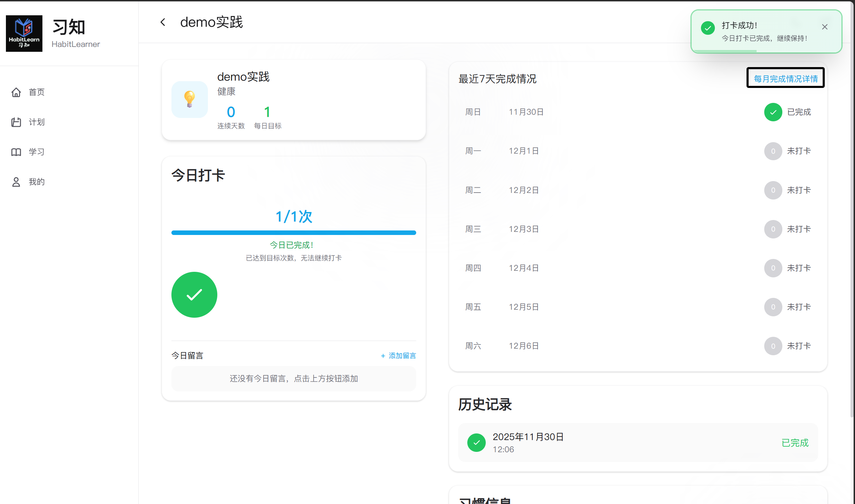Click the 还没有今日留言 placeholder area
Viewport: 855px width, 504px height.
coord(294,379)
